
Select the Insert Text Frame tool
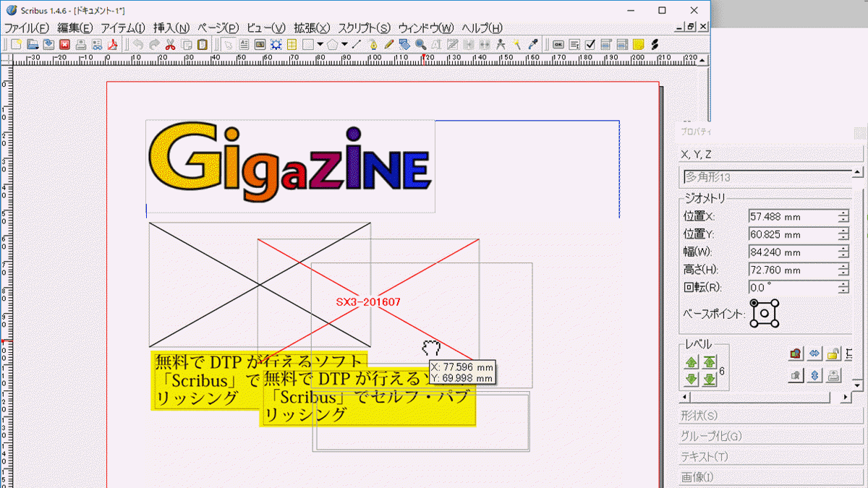click(x=244, y=44)
